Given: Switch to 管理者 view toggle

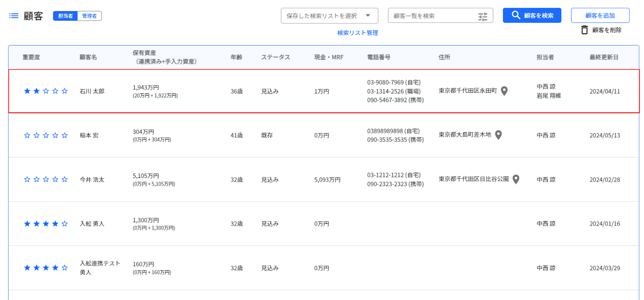Looking at the screenshot, I should click(89, 16).
